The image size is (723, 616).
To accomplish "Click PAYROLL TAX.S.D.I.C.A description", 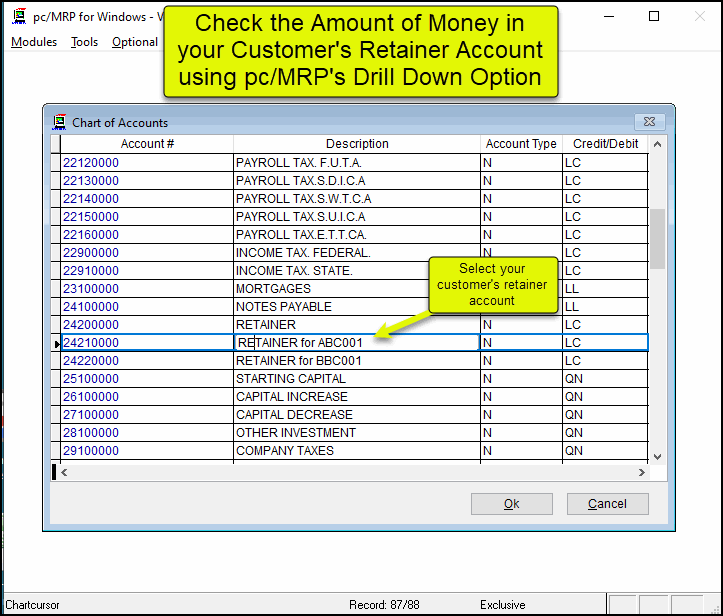I will click(x=356, y=181).
